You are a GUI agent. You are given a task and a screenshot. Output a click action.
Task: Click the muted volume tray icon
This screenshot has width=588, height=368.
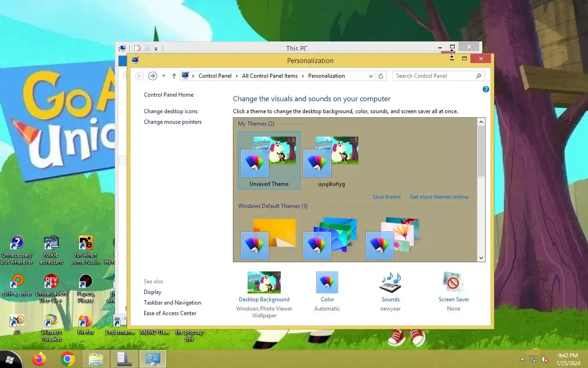pos(545,359)
